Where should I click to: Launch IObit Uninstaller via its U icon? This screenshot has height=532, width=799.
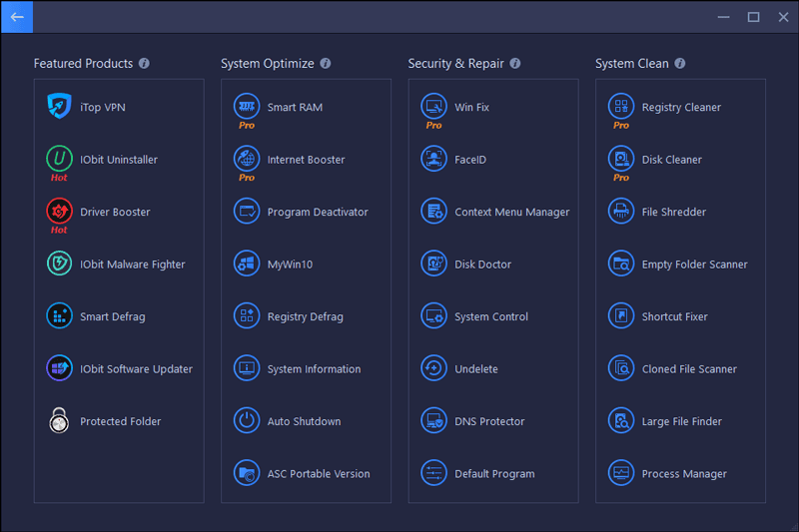[x=59, y=159]
